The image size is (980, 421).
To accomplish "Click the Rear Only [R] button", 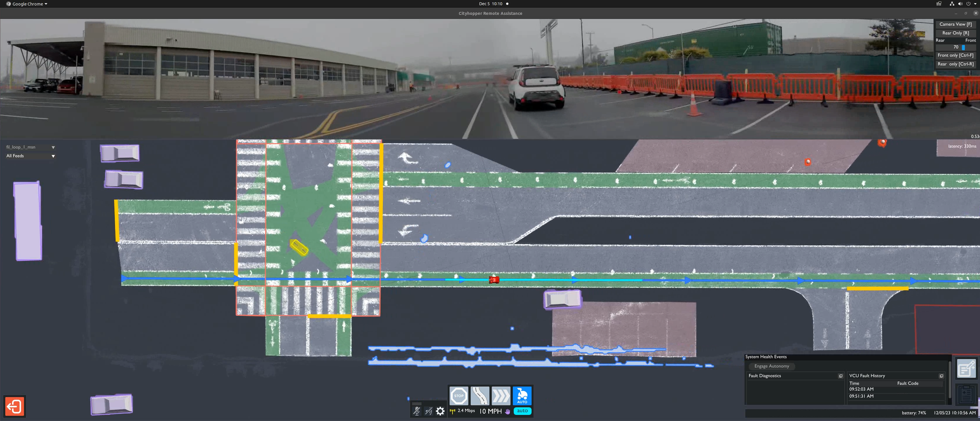I will click(955, 33).
